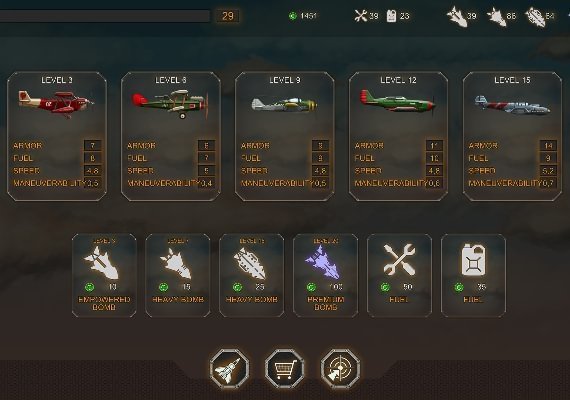The image size is (570, 400).
Task: Select the Level 6 green biplane card
Action: (171, 136)
